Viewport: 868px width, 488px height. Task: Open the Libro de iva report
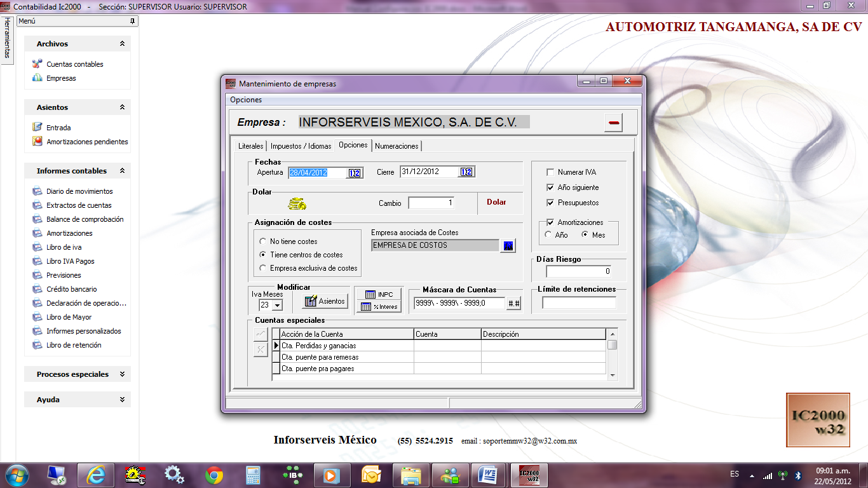64,247
